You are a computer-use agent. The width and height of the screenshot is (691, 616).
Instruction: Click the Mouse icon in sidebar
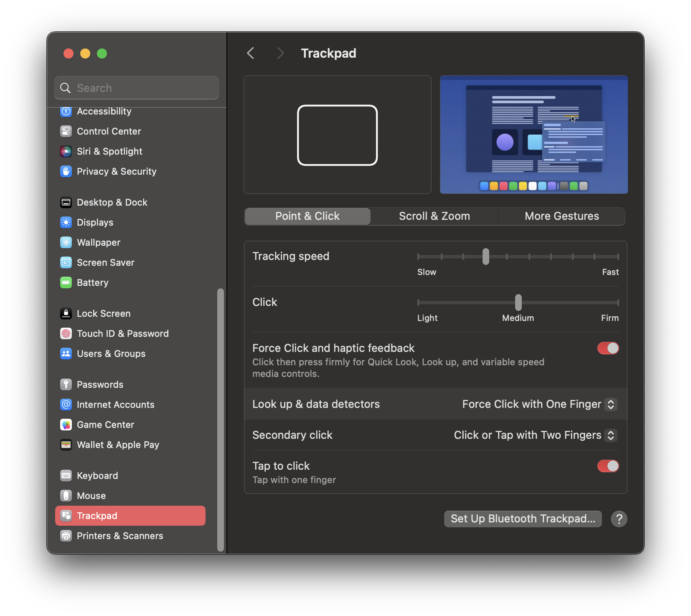(66, 496)
